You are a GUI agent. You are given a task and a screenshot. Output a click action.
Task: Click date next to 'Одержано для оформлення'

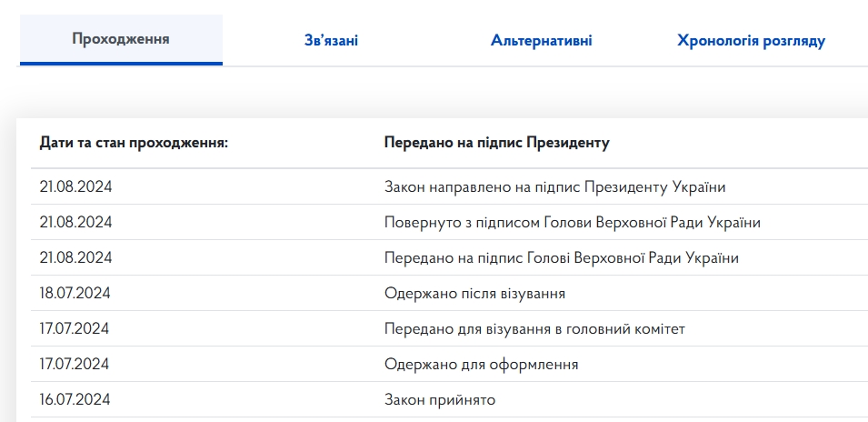75,364
